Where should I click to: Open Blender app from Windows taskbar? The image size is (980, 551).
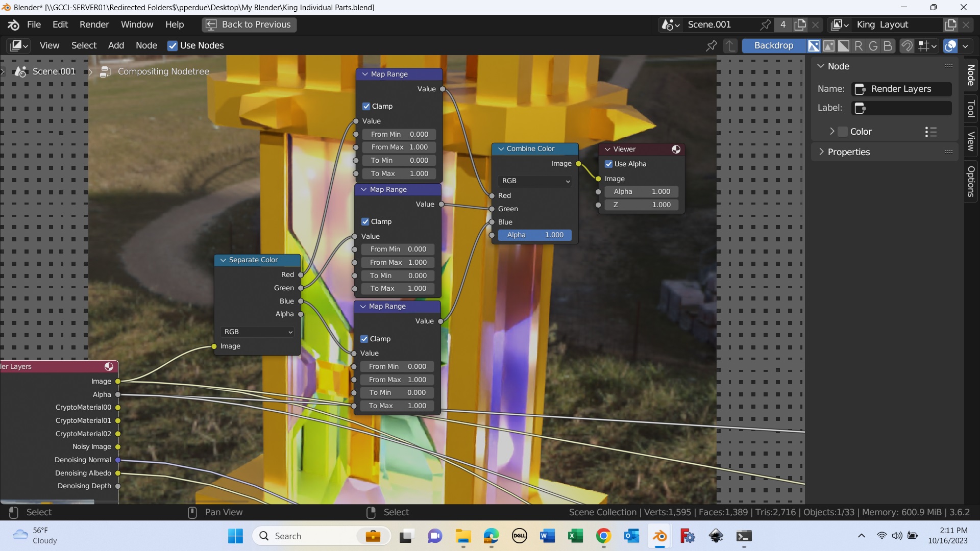[659, 536]
